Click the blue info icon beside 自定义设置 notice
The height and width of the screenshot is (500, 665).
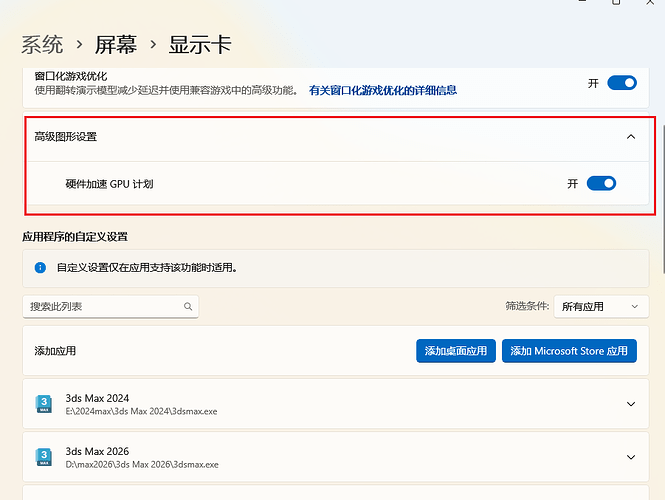pyautogui.click(x=40, y=268)
